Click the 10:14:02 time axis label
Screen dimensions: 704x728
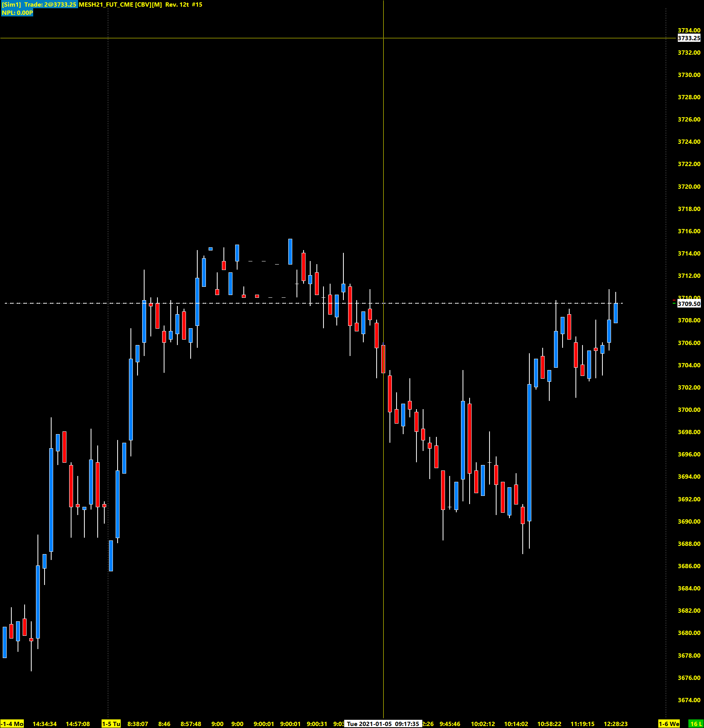pyautogui.click(x=516, y=724)
